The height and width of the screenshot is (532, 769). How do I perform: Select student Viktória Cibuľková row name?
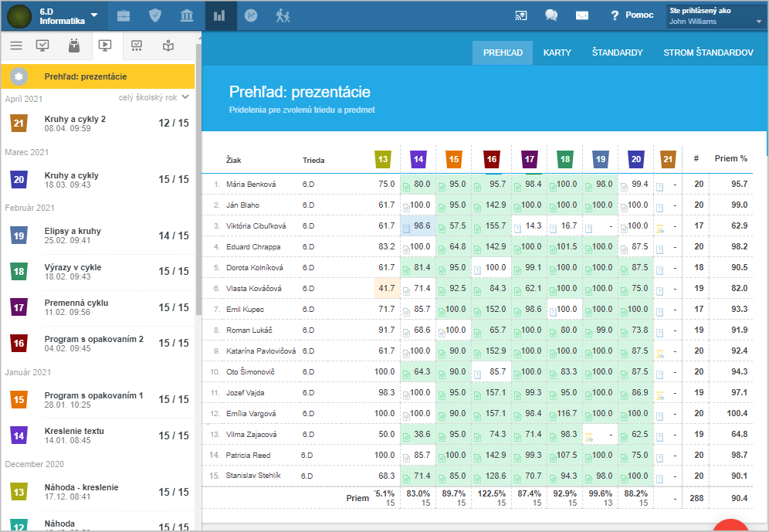coord(256,226)
